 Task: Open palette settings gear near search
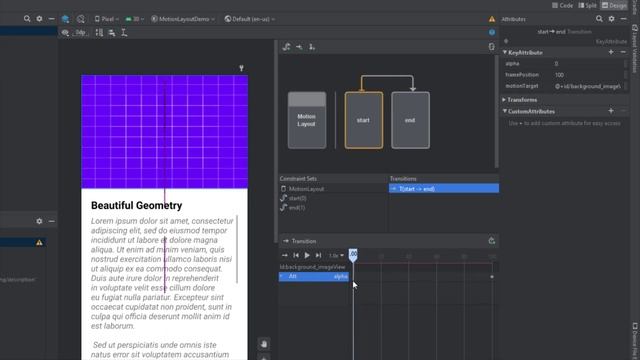coord(39,19)
